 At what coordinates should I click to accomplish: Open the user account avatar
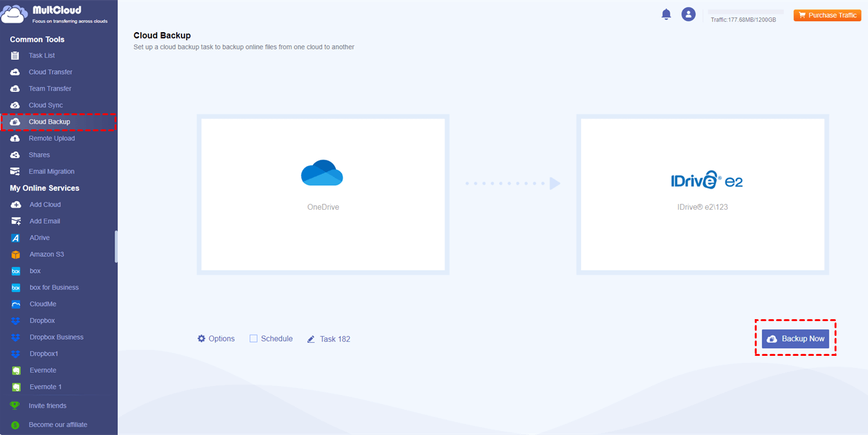688,14
